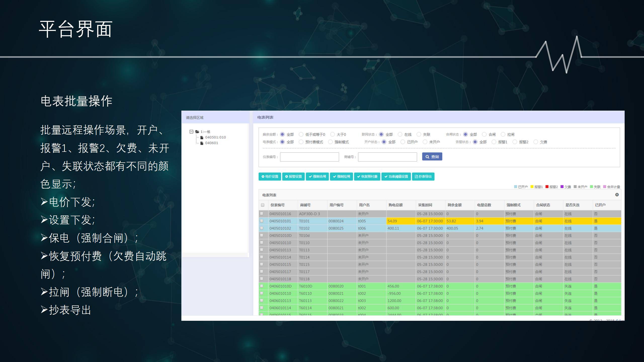Screen dimensions: 644x362
Task: Click 抄表导出 export readings button
Action: (423, 176)
